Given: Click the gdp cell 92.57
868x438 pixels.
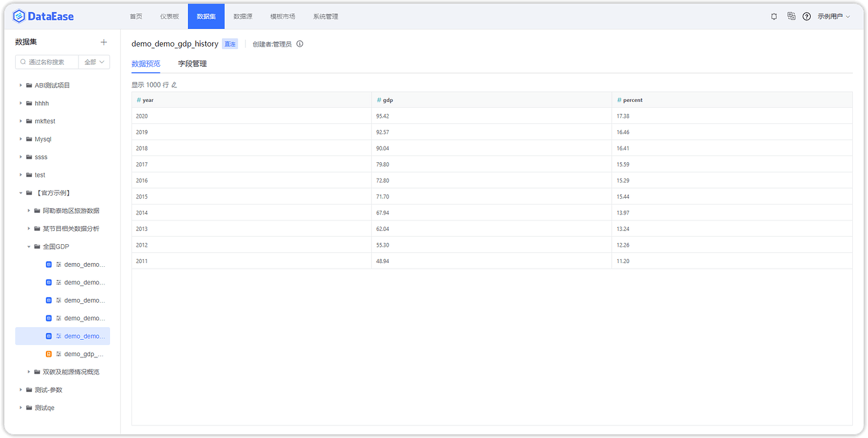Looking at the screenshot, I should (x=492, y=132).
